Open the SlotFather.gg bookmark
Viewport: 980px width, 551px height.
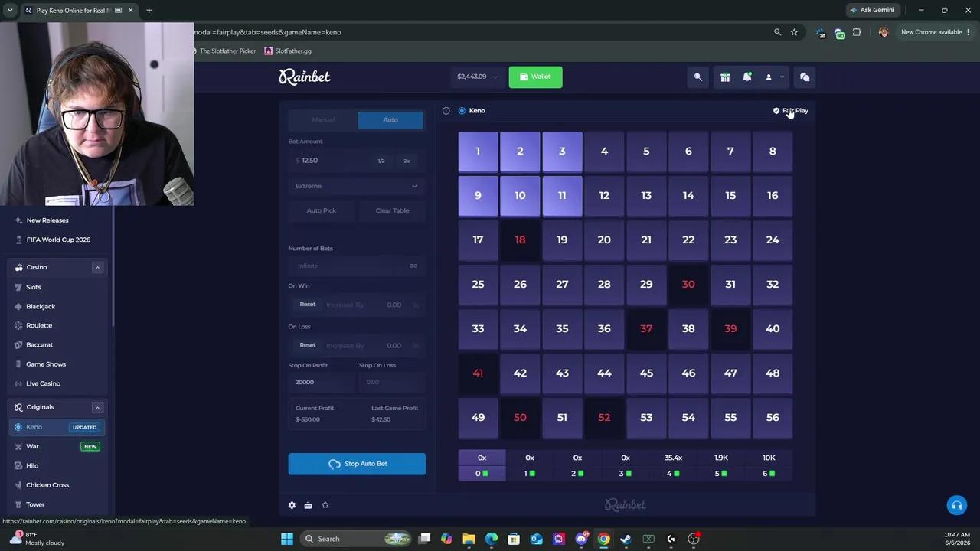click(288, 51)
